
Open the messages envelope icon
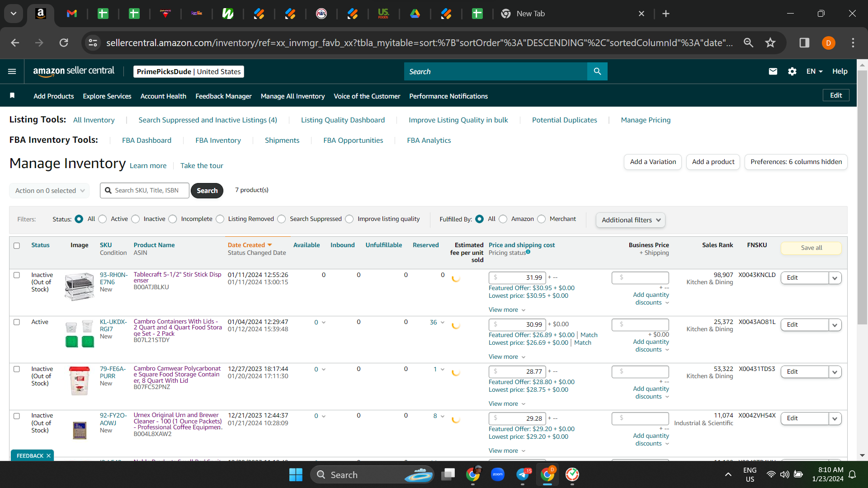click(x=773, y=71)
